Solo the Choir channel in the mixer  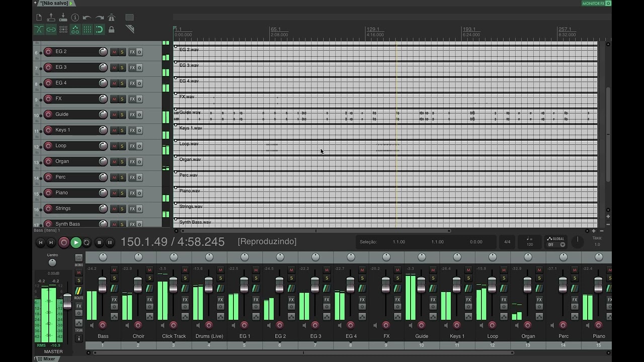(149, 278)
